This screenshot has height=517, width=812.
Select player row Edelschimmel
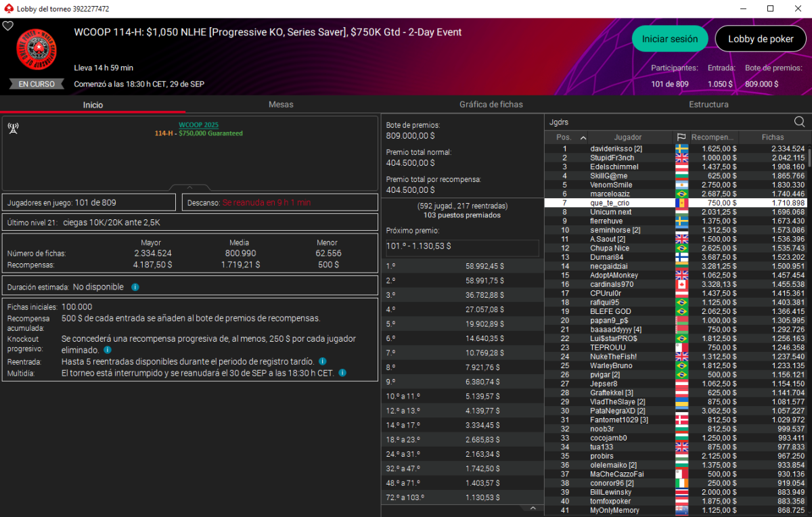point(676,166)
